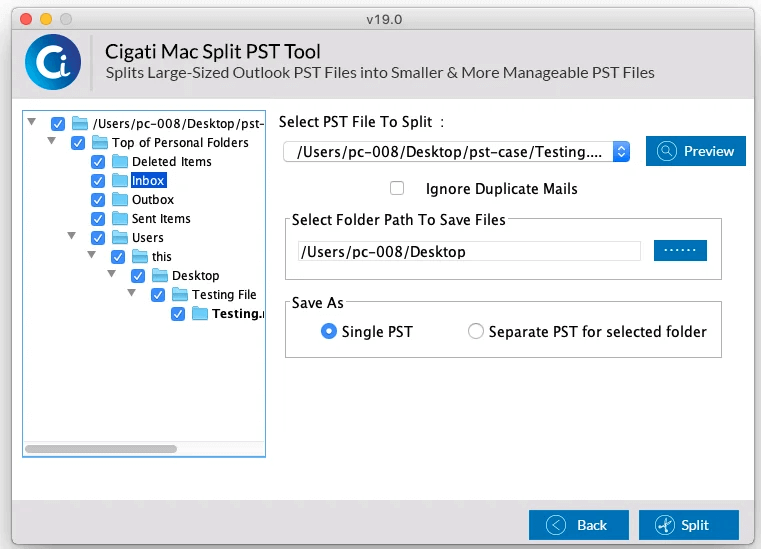
Task: Uncheck the Outbox checkbox
Action: (x=98, y=200)
